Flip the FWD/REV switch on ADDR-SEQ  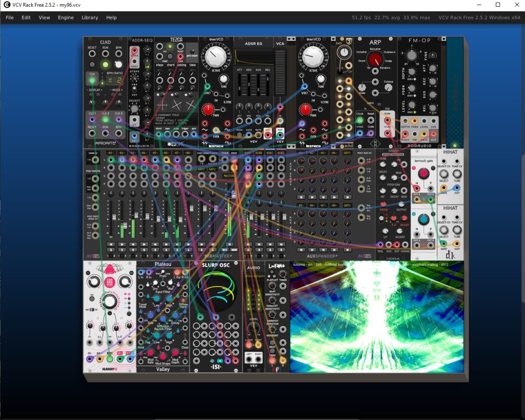(134, 90)
